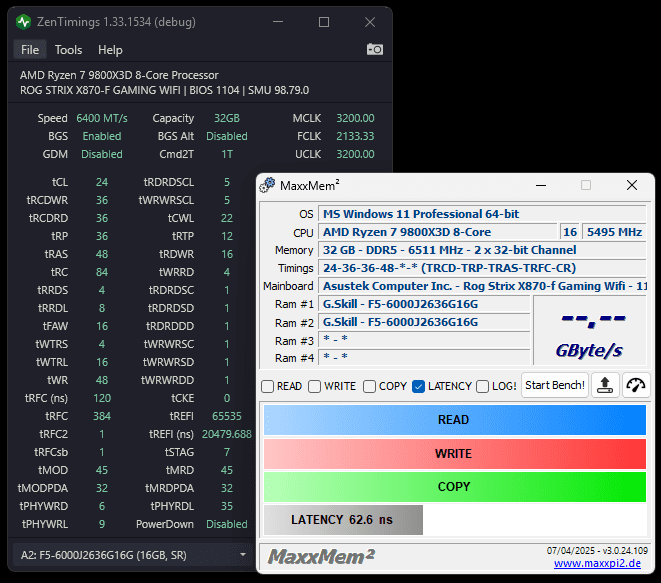The height and width of the screenshot is (583, 661).
Task: Click the tREFI value 65535
Action: coord(227,416)
